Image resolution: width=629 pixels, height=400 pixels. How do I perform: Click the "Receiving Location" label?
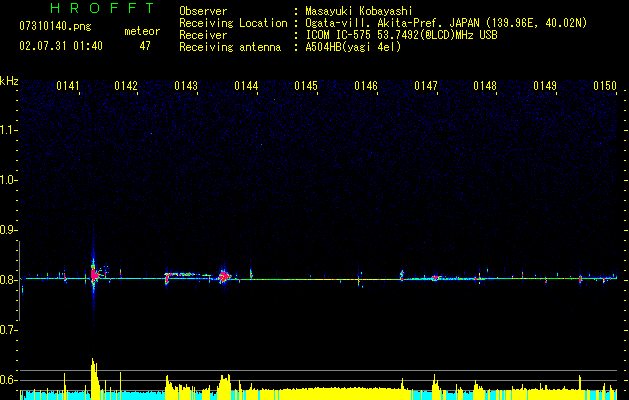tap(233, 23)
